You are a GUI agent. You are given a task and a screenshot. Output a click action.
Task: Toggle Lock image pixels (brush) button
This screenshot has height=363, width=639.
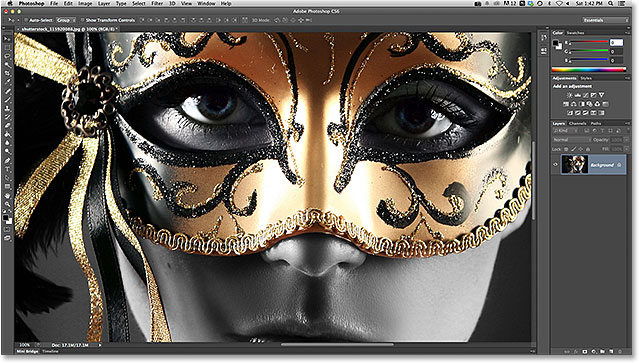[573, 149]
